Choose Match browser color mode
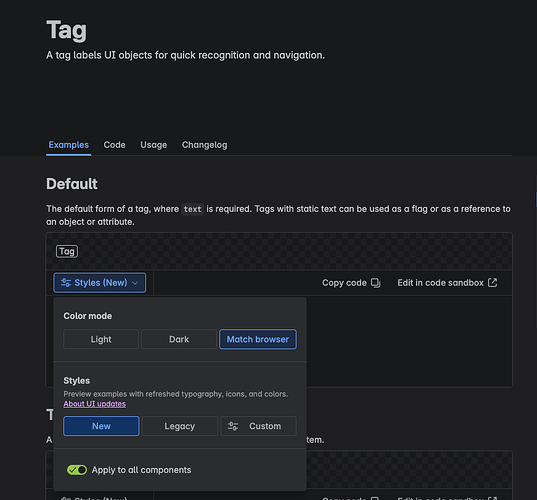This screenshot has height=500, width=537. click(258, 339)
